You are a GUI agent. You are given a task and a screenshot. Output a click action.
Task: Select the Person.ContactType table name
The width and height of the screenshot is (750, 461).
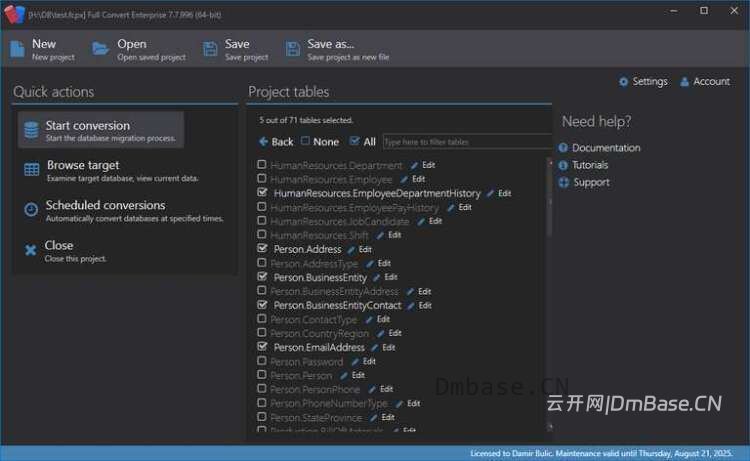pyautogui.click(x=314, y=319)
